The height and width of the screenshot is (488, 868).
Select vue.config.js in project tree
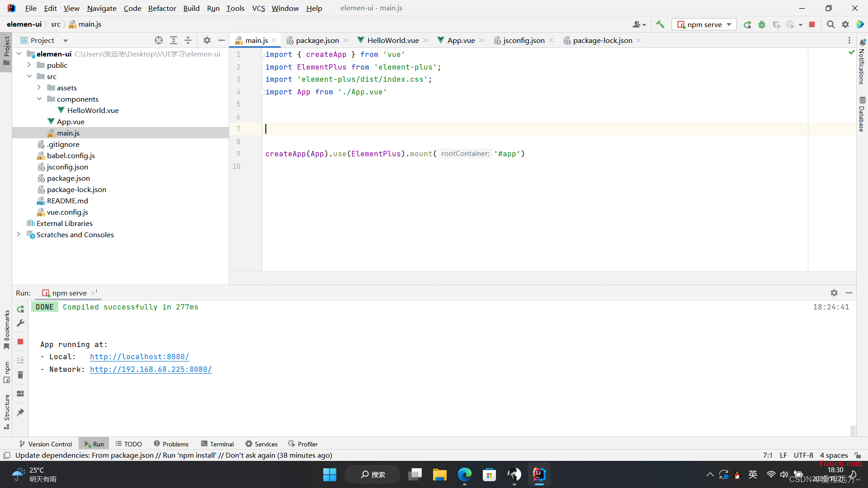pos(67,212)
